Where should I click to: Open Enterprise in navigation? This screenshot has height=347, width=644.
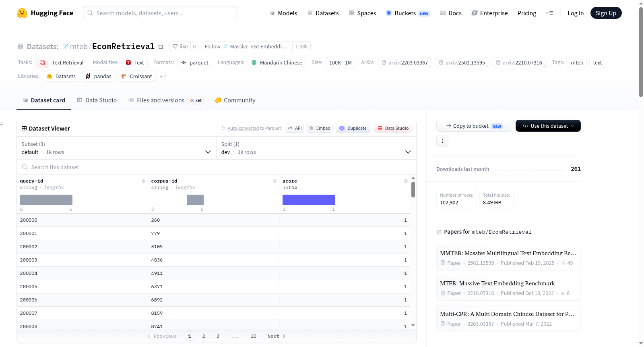click(x=489, y=13)
